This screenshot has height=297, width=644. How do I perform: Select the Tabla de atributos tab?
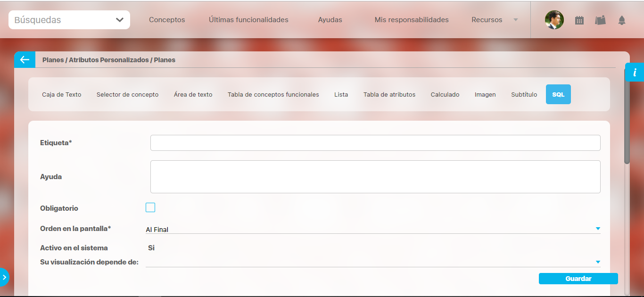point(389,94)
